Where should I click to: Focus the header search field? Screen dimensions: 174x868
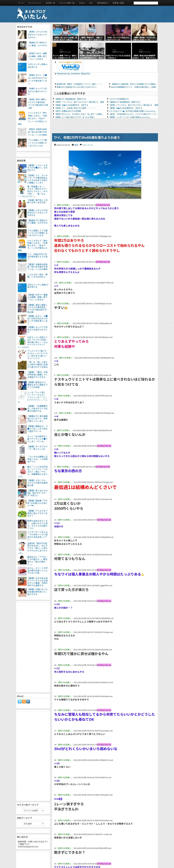[146, 3]
